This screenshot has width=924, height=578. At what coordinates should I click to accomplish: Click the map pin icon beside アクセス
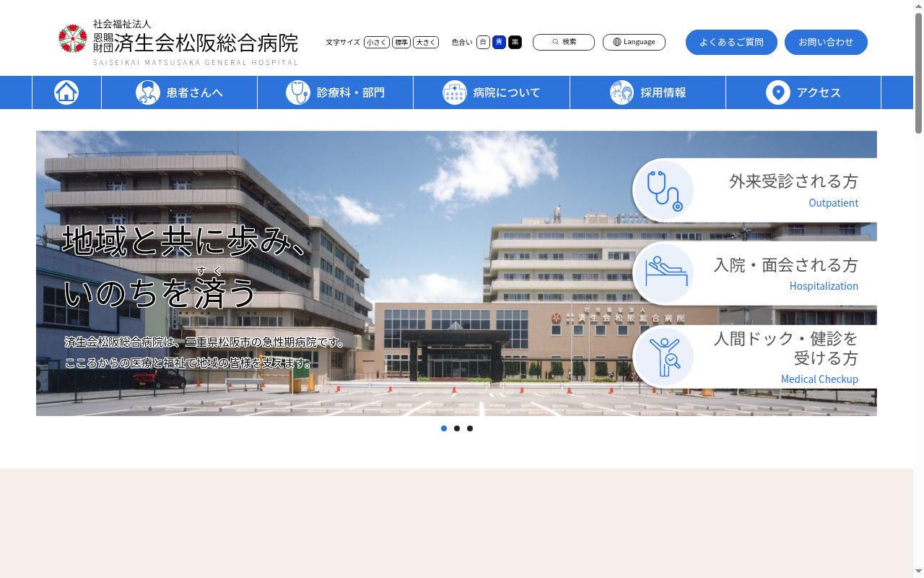pyautogui.click(x=778, y=92)
